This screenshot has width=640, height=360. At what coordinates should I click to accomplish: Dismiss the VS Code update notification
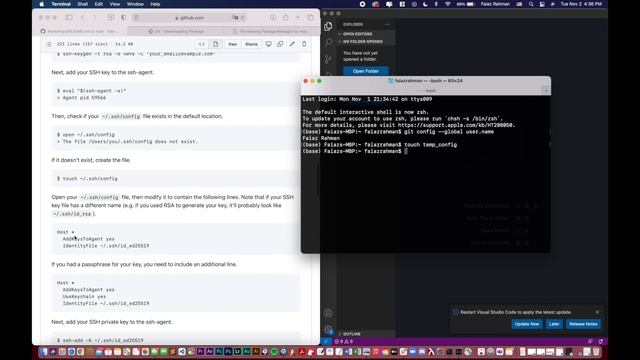coord(597,312)
